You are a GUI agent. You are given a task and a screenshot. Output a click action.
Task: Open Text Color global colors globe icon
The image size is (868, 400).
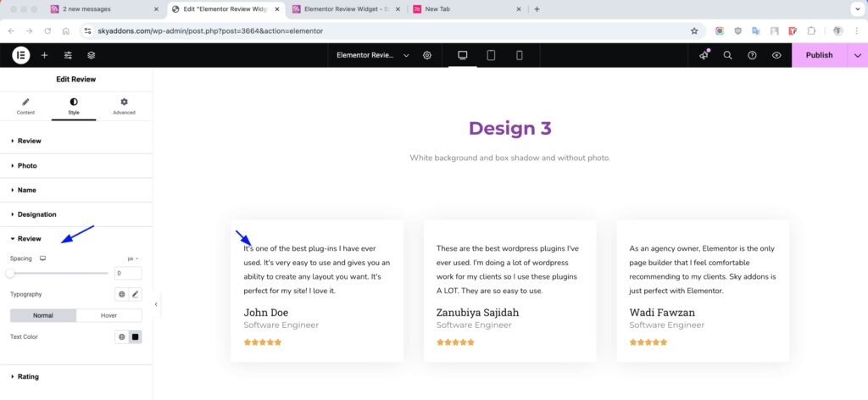pos(122,336)
